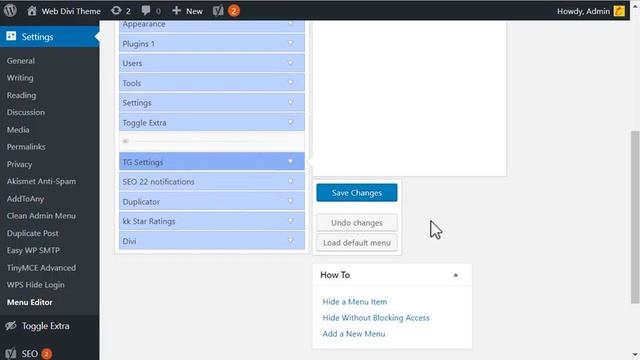Click Howdy, Admin account link
The width and height of the screenshot is (640, 360).
click(x=583, y=11)
